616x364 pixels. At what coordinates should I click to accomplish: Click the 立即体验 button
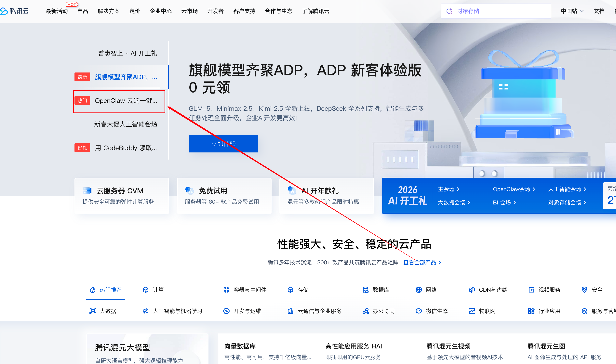click(223, 144)
